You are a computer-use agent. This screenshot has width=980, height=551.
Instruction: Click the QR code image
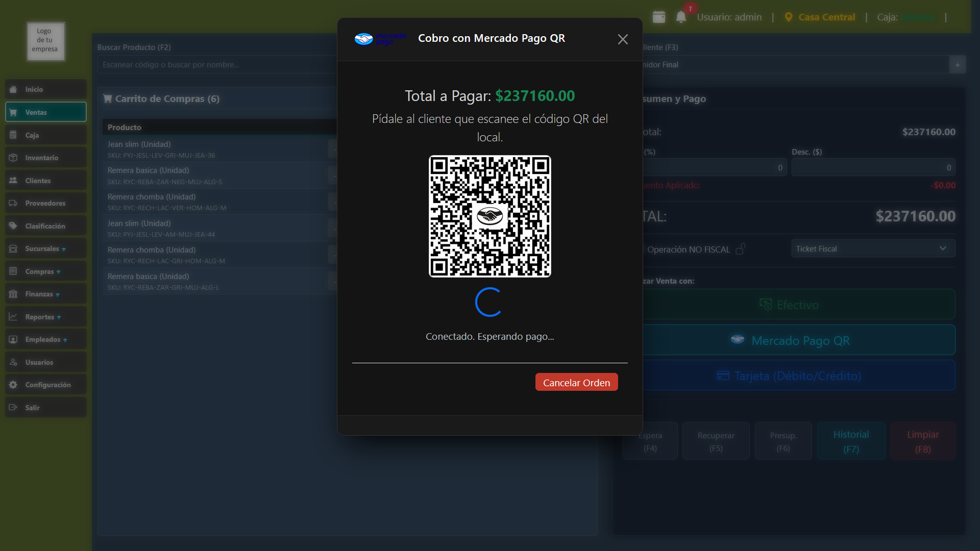[489, 216]
